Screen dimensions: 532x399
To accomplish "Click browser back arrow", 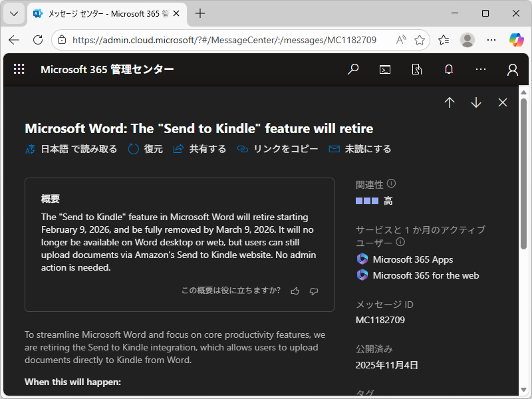I will 14,40.
